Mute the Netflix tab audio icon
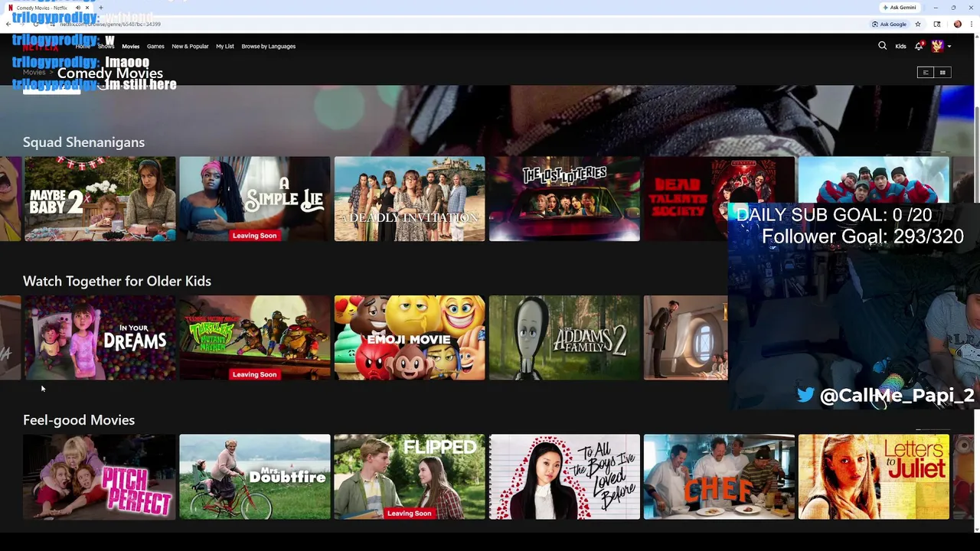Image resolution: width=980 pixels, height=551 pixels. pyautogui.click(x=77, y=8)
